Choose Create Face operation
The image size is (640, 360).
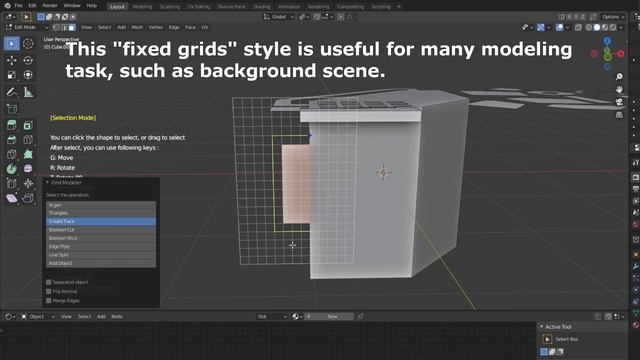[x=101, y=221]
